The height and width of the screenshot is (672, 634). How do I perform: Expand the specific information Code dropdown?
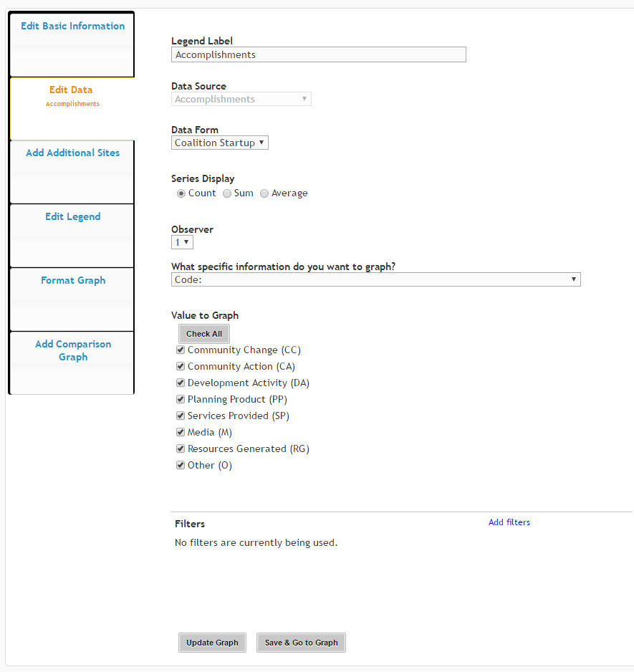(x=375, y=279)
